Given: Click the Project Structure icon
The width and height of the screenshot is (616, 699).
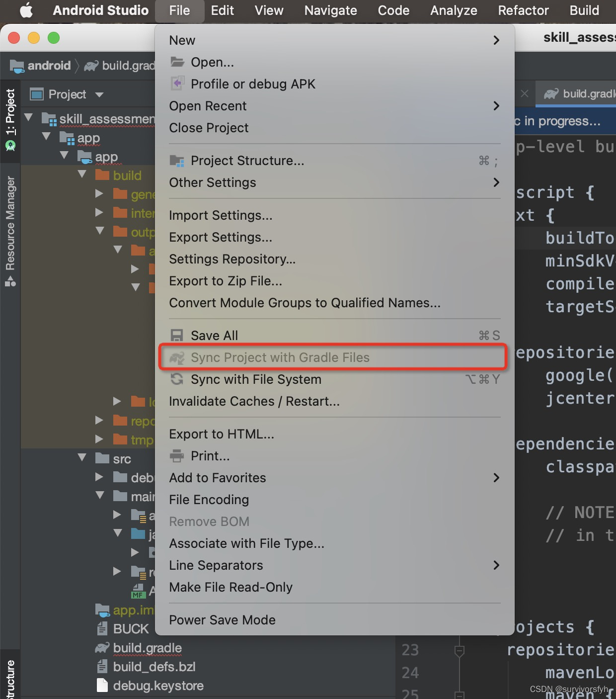Looking at the screenshot, I should (x=177, y=161).
